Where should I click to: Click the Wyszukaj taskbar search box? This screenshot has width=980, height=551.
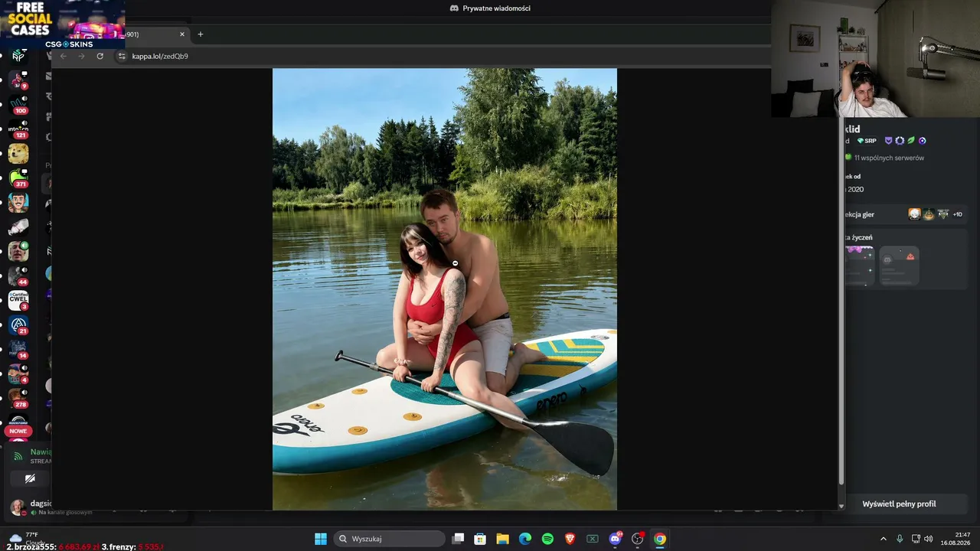(x=390, y=539)
